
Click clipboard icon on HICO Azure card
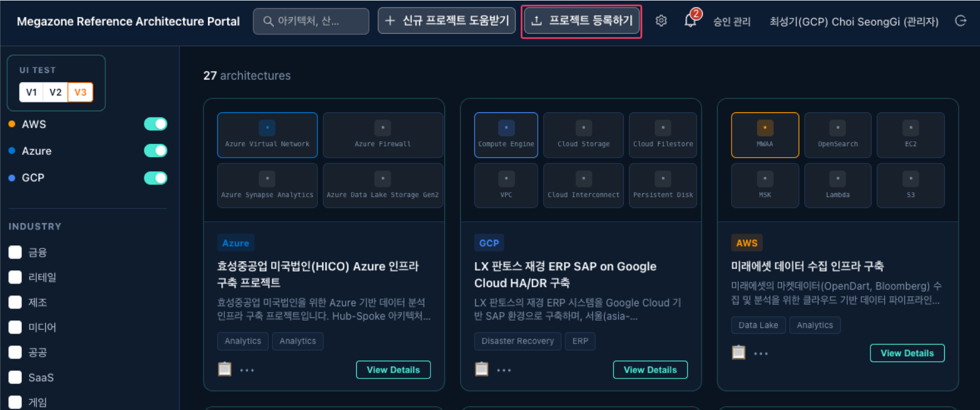225,369
